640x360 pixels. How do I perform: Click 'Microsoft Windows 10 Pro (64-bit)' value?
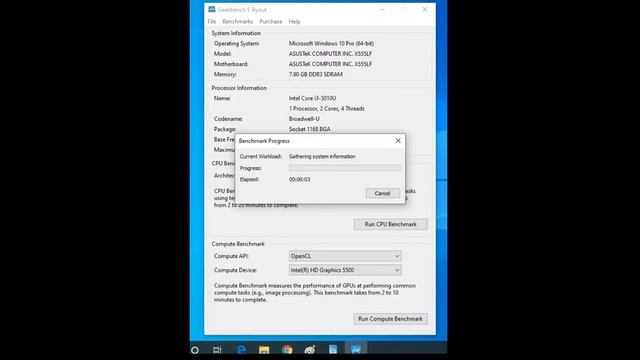click(x=331, y=43)
